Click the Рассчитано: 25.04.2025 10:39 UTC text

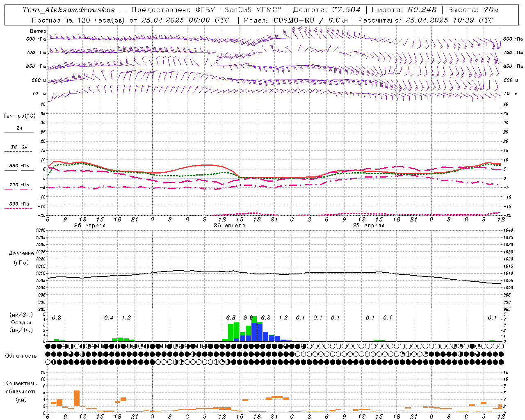[426, 20]
